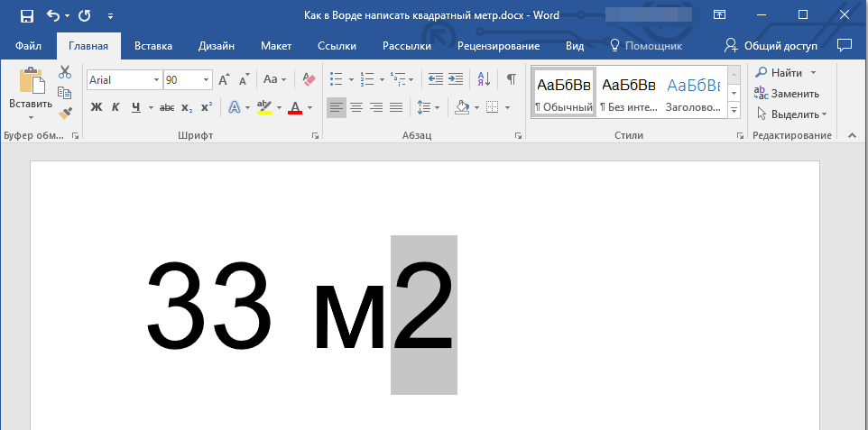Open the Файл menu
Viewport: 868px width, 430px height.
(28, 46)
